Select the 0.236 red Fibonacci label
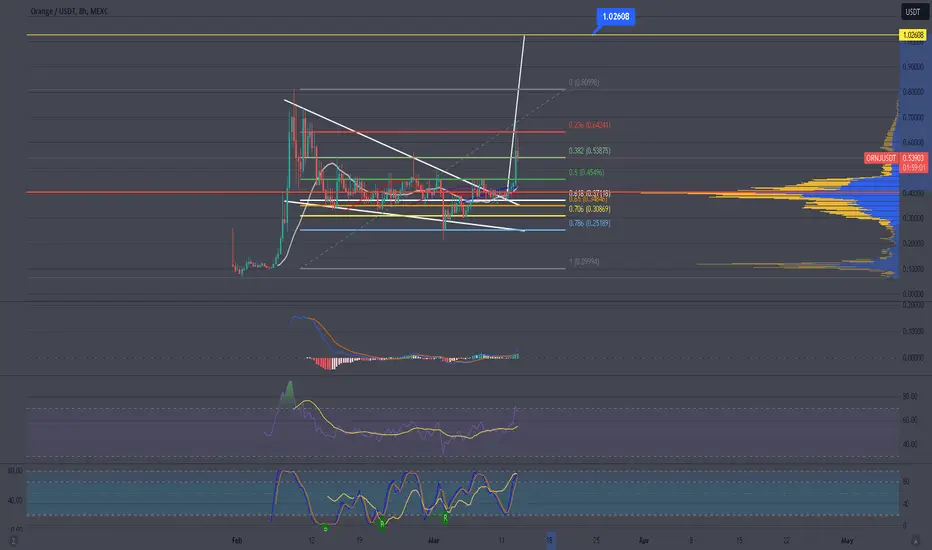This screenshot has width=932, height=550. coord(589,125)
